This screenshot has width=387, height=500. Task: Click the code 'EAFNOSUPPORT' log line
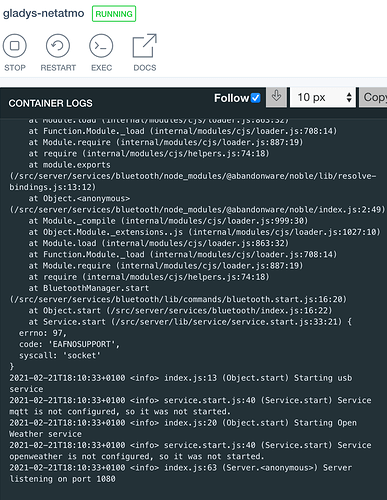click(x=69, y=344)
